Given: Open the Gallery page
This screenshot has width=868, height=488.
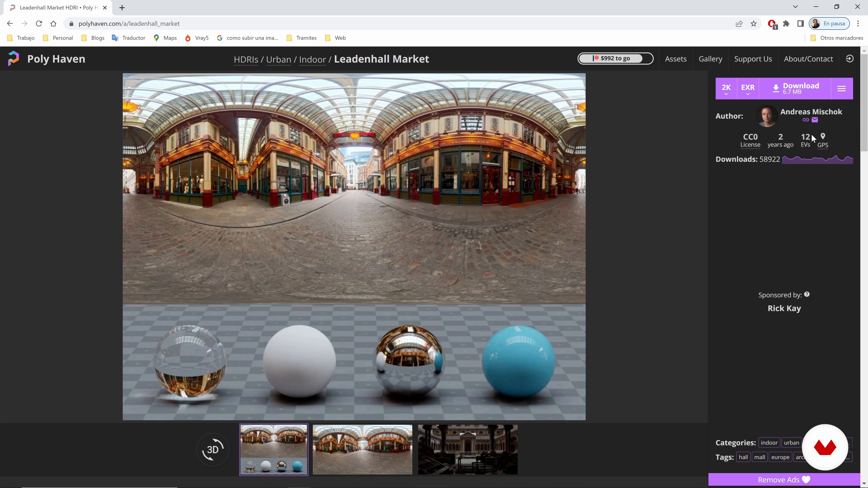Looking at the screenshot, I should pyautogui.click(x=710, y=59).
